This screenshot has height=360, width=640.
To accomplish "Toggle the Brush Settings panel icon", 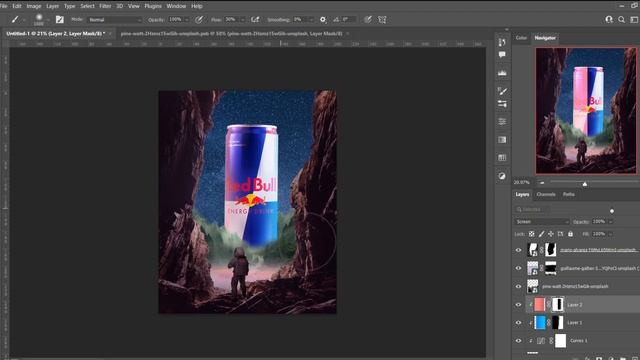I will tap(60, 19).
